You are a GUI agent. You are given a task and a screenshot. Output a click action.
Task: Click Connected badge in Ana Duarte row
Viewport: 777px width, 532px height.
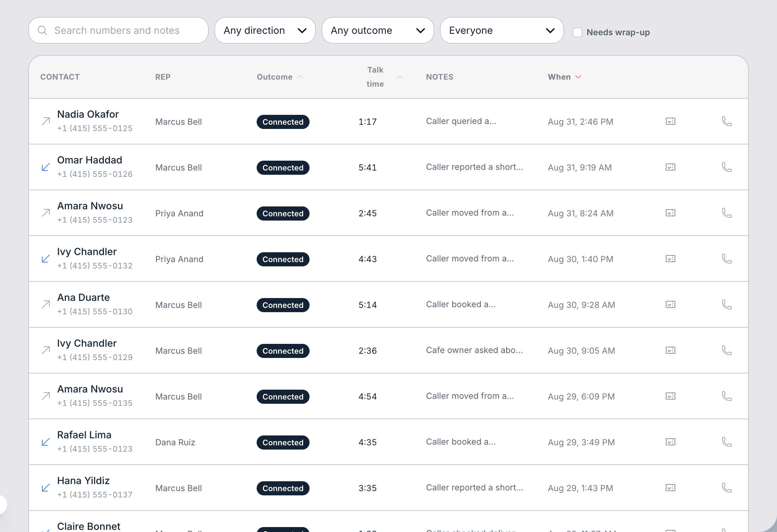tap(283, 305)
